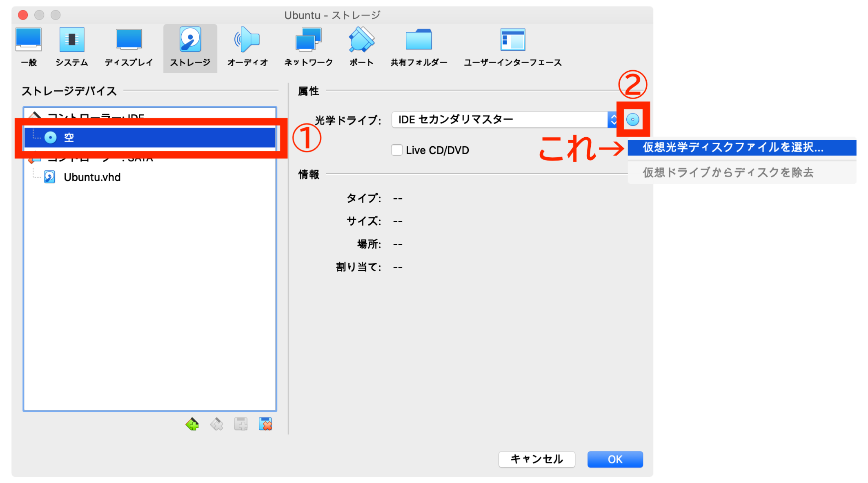The height and width of the screenshot is (483, 868).
Task: Click the add storage controller icon
Action: click(x=192, y=425)
